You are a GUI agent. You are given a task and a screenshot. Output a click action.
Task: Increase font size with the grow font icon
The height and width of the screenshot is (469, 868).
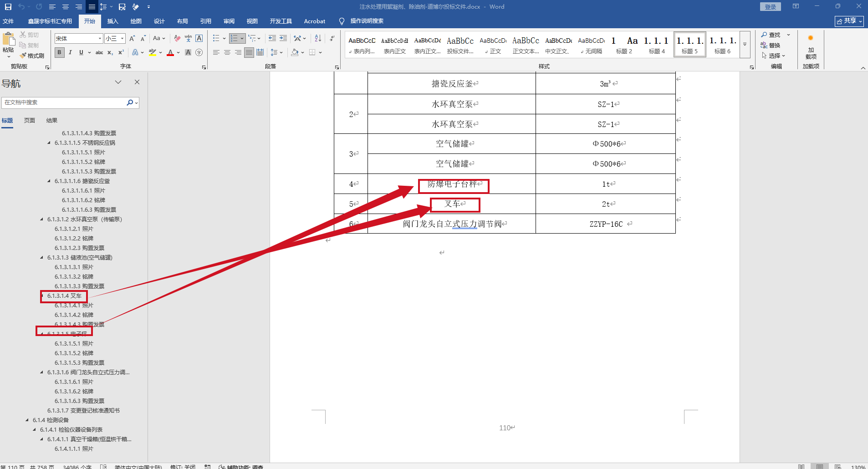click(x=132, y=39)
